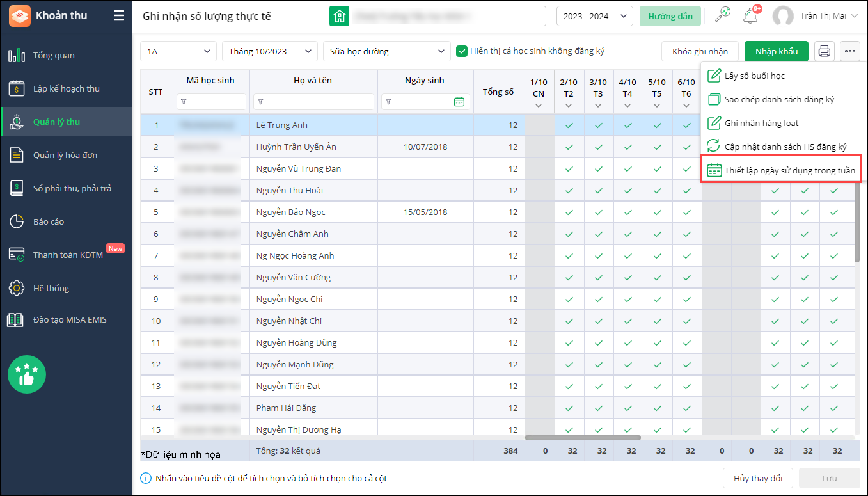The height and width of the screenshot is (496, 868).
Task: Click the analytics magnifier icon in header
Action: tap(722, 15)
